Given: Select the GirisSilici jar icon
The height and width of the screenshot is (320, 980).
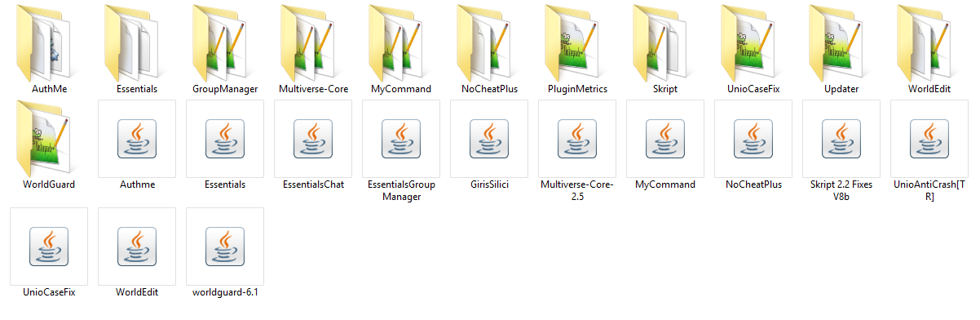Looking at the screenshot, I should point(488,138).
